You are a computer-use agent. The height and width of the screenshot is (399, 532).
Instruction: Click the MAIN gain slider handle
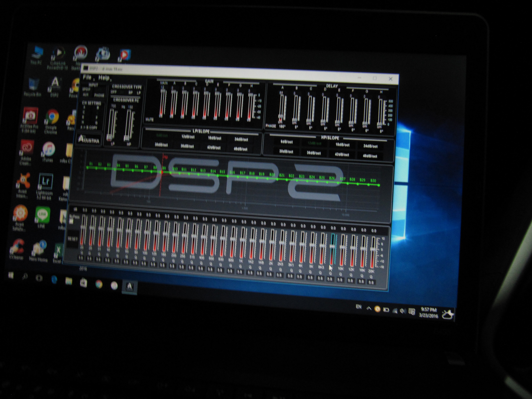(x=163, y=91)
